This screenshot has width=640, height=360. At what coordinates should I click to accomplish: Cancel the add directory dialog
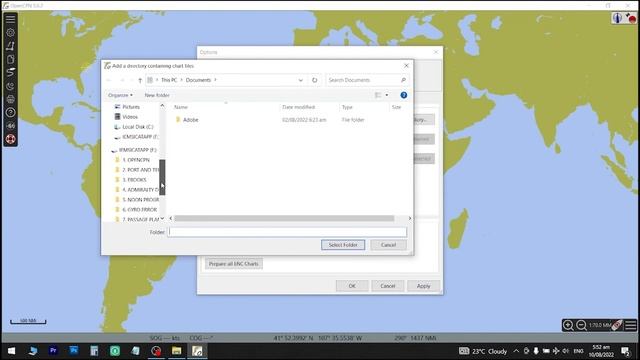coord(388,245)
